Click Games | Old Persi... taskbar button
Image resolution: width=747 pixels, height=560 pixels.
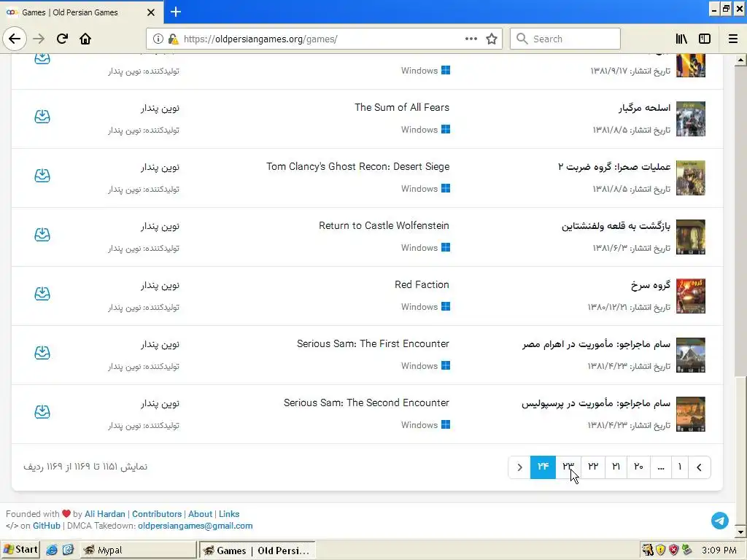[258, 550]
